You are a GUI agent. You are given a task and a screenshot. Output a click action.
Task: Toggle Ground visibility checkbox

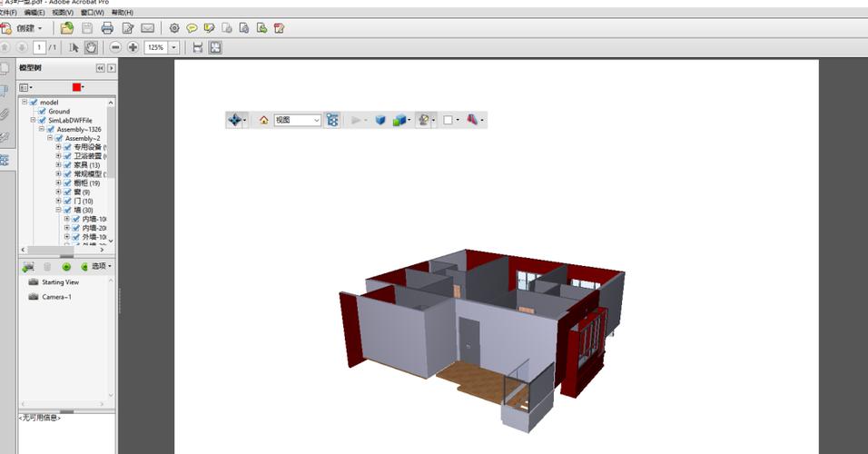pos(42,112)
